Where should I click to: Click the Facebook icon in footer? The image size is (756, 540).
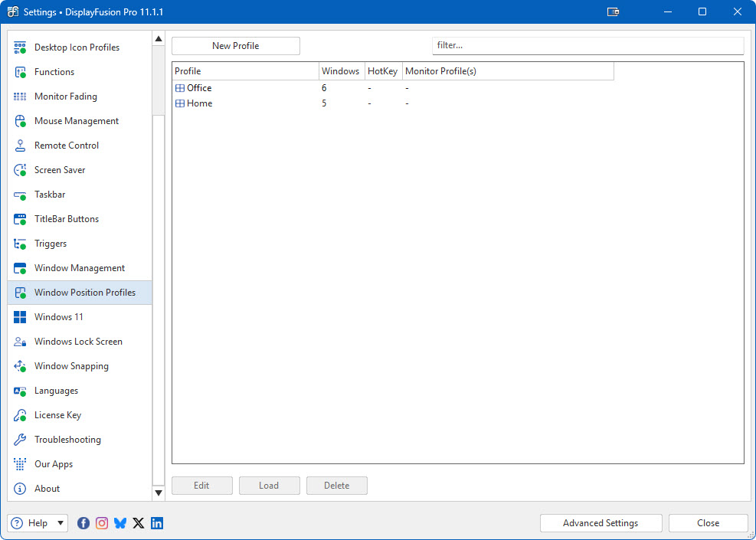coord(83,523)
